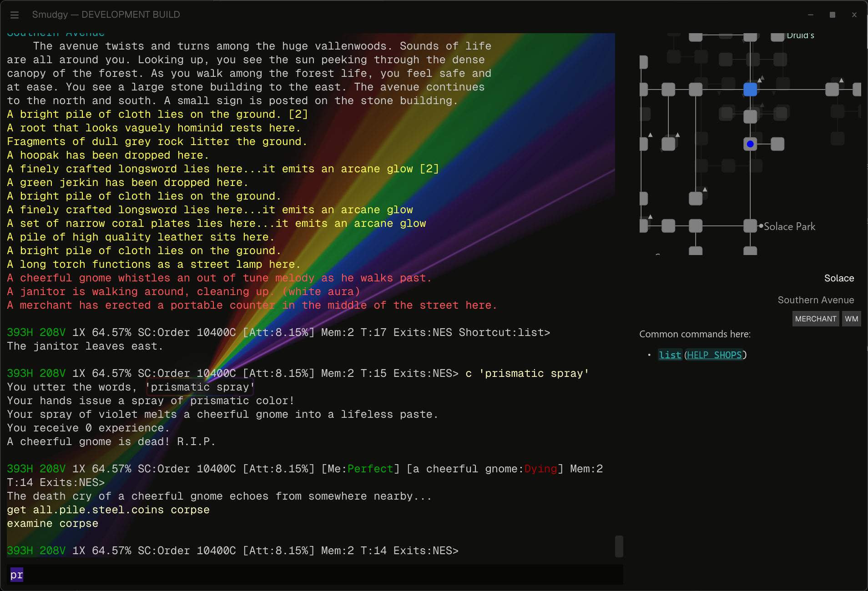
Task: Open the HELP SHOPS link
Action: click(x=714, y=355)
